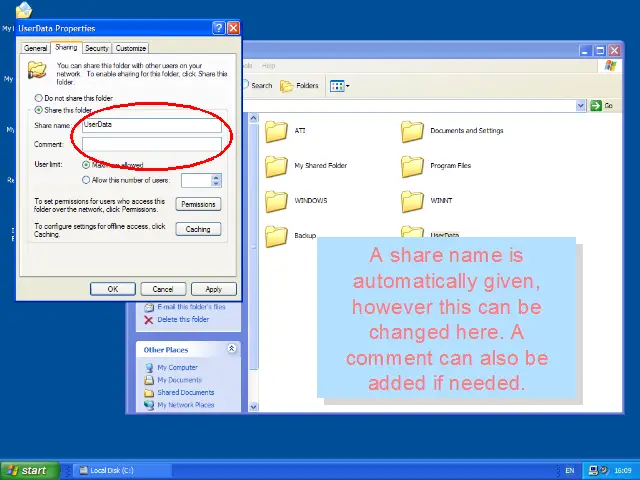Collapse the Other Places panel
The width and height of the screenshot is (640, 480).
point(231,349)
